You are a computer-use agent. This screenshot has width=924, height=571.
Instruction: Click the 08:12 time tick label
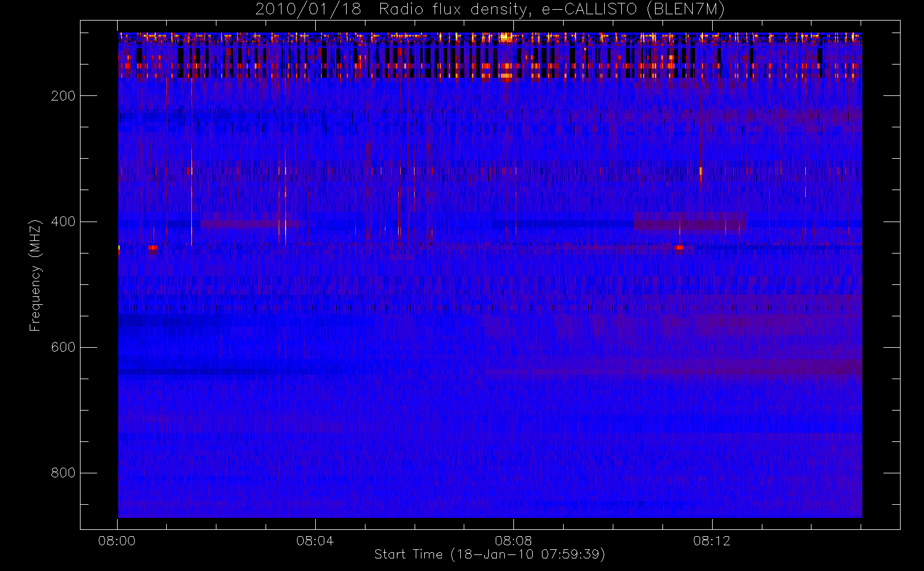712,541
